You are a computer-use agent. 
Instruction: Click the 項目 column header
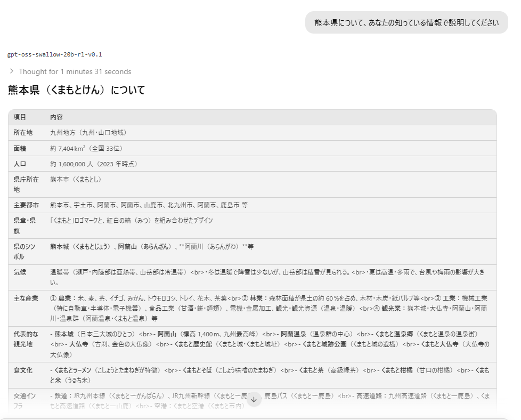click(x=20, y=117)
